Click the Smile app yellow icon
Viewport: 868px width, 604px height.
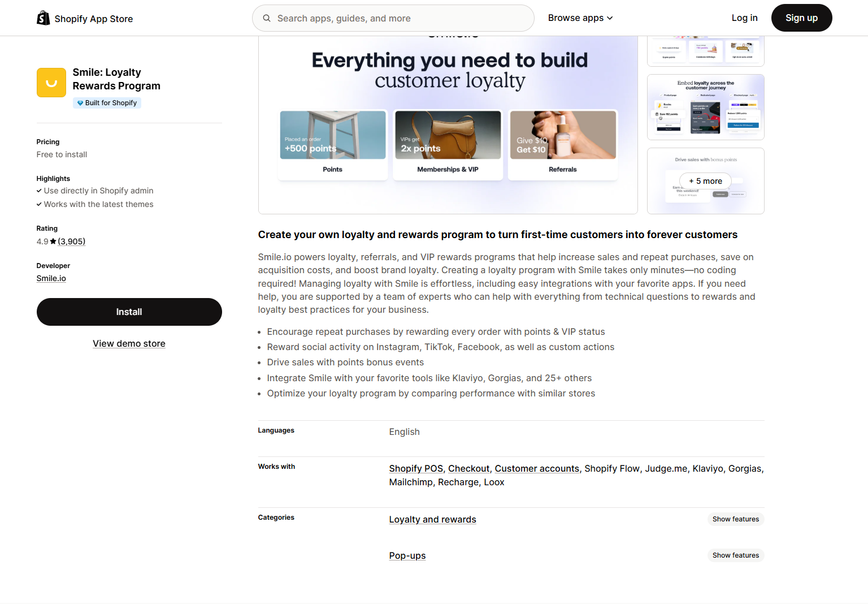(x=51, y=83)
